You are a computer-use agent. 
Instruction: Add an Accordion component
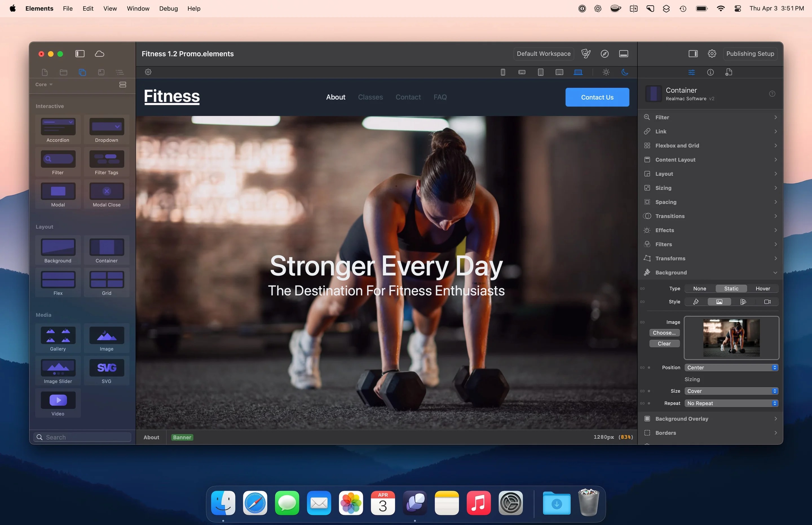[x=58, y=130]
